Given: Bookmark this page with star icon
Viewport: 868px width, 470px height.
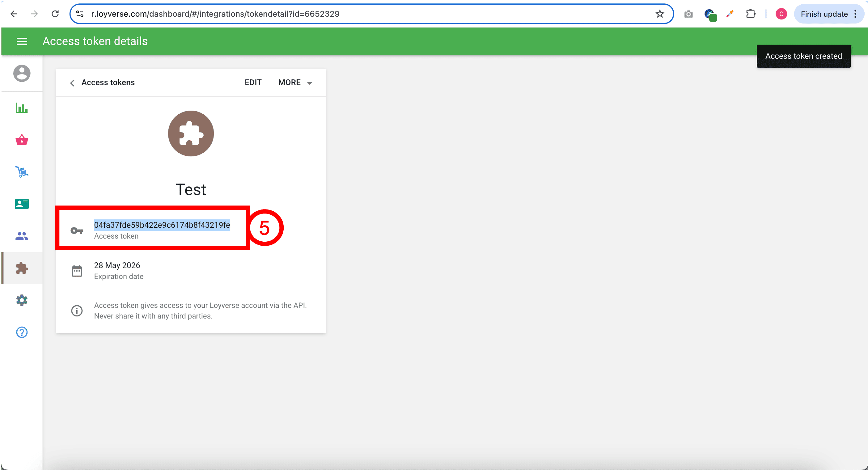Looking at the screenshot, I should pyautogui.click(x=659, y=14).
